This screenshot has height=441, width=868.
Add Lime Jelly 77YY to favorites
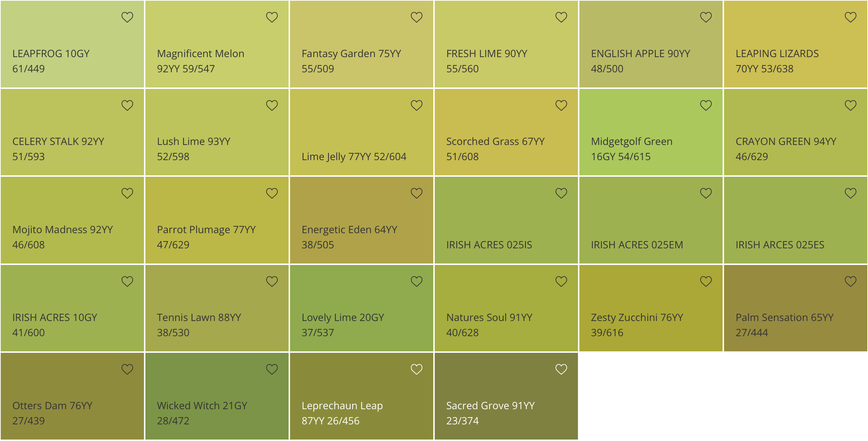(417, 106)
